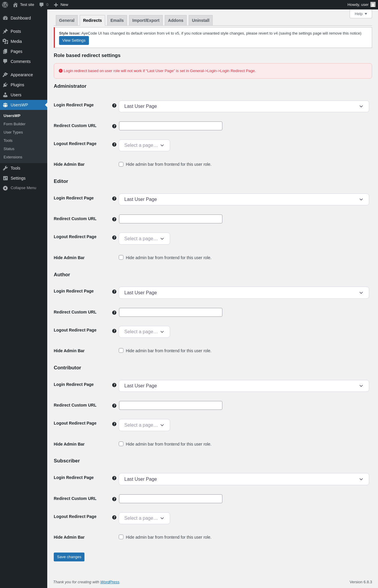Open the Import/Export tab

tap(146, 20)
